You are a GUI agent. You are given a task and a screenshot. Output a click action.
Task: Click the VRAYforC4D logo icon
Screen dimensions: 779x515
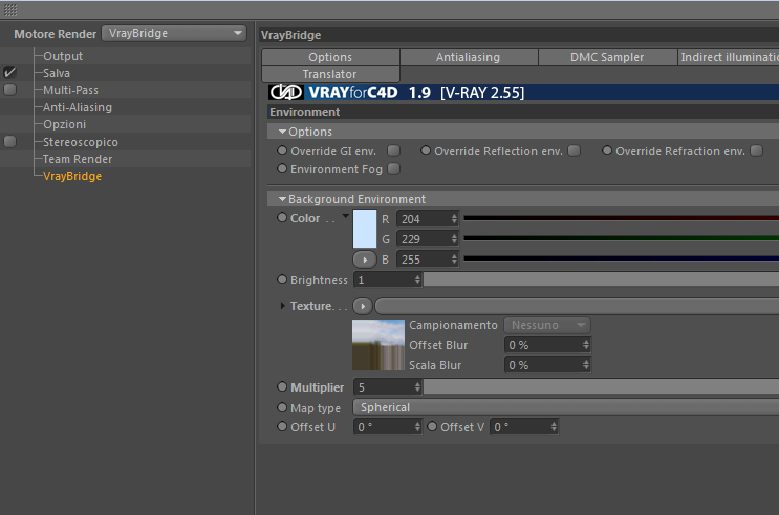click(286, 92)
